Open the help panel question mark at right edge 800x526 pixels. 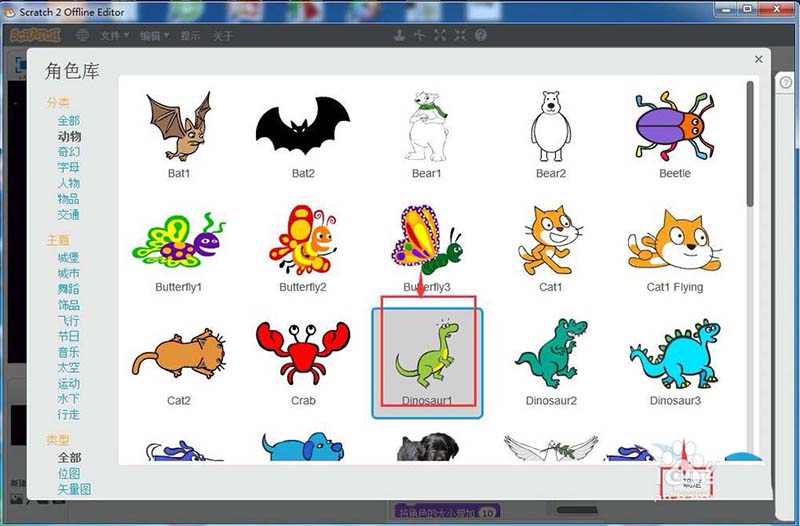click(x=786, y=82)
